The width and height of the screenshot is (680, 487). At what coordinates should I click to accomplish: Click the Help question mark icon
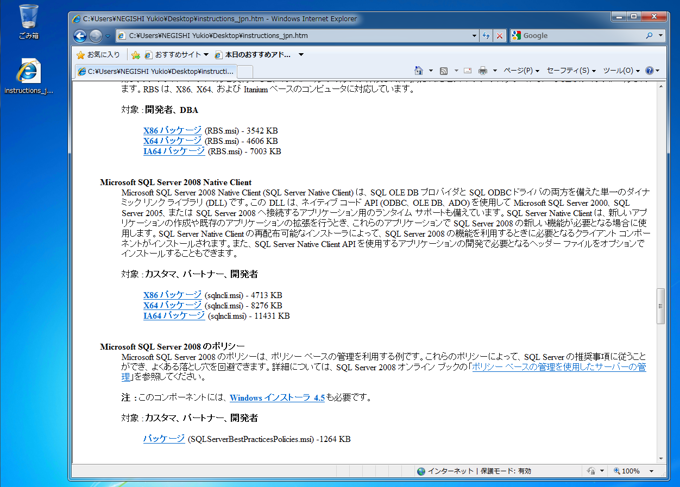(649, 71)
